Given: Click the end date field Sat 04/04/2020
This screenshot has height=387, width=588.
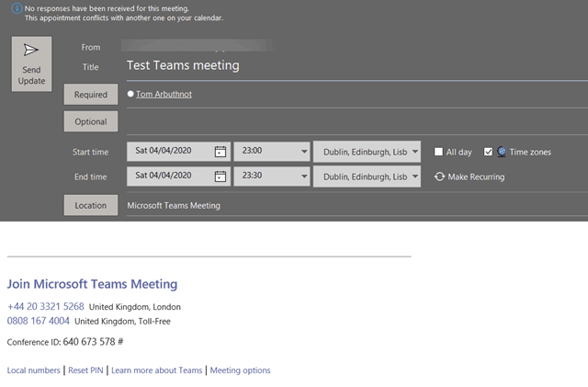Looking at the screenshot, I should click(x=179, y=176).
